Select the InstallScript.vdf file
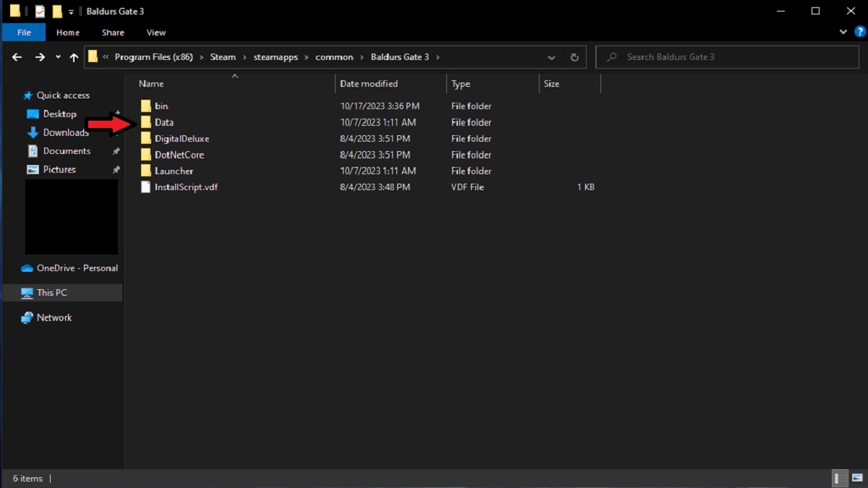 coord(186,187)
